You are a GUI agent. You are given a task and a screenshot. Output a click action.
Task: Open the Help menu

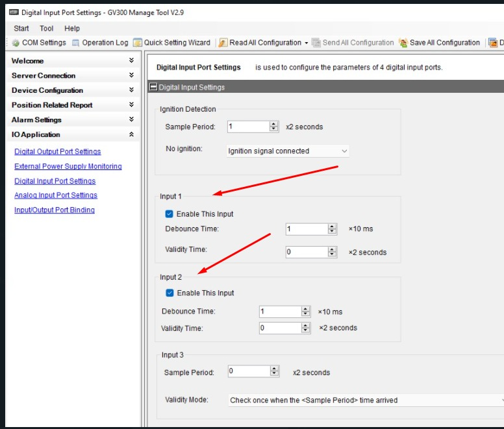(x=72, y=29)
